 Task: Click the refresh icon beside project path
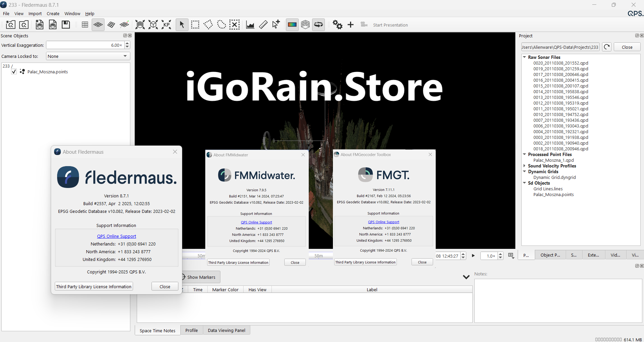(x=607, y=47)
